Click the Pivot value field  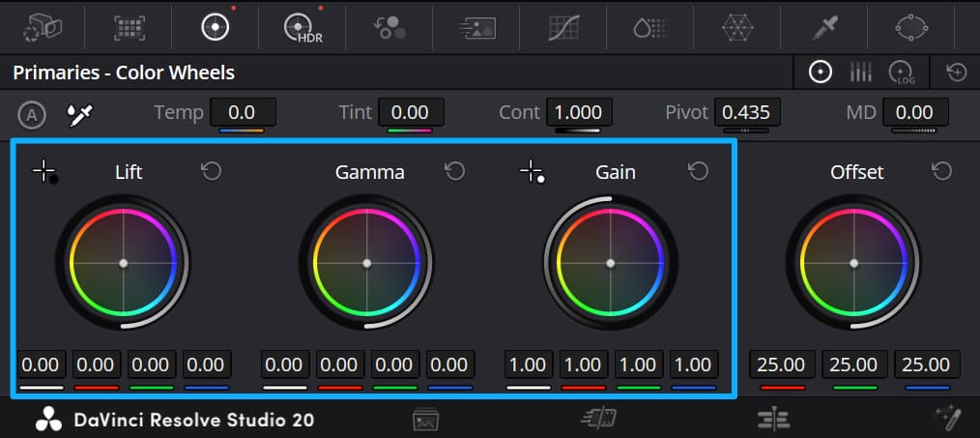(746, 112)
